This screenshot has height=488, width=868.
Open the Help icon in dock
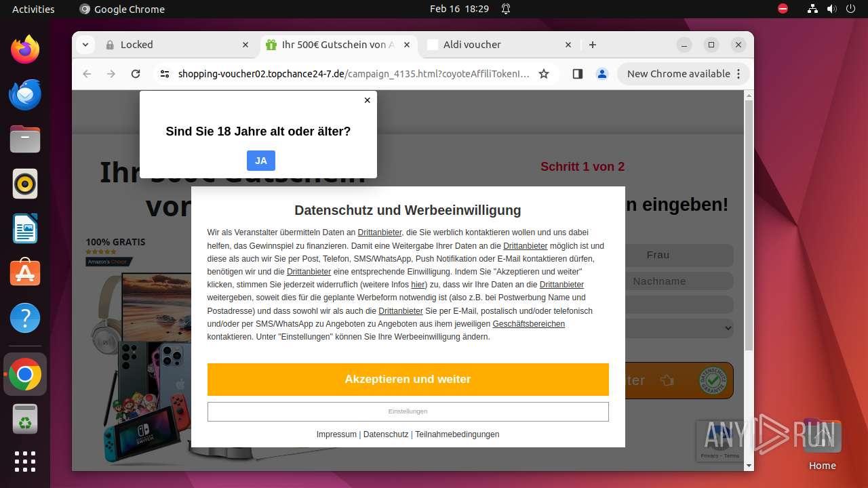25,318
